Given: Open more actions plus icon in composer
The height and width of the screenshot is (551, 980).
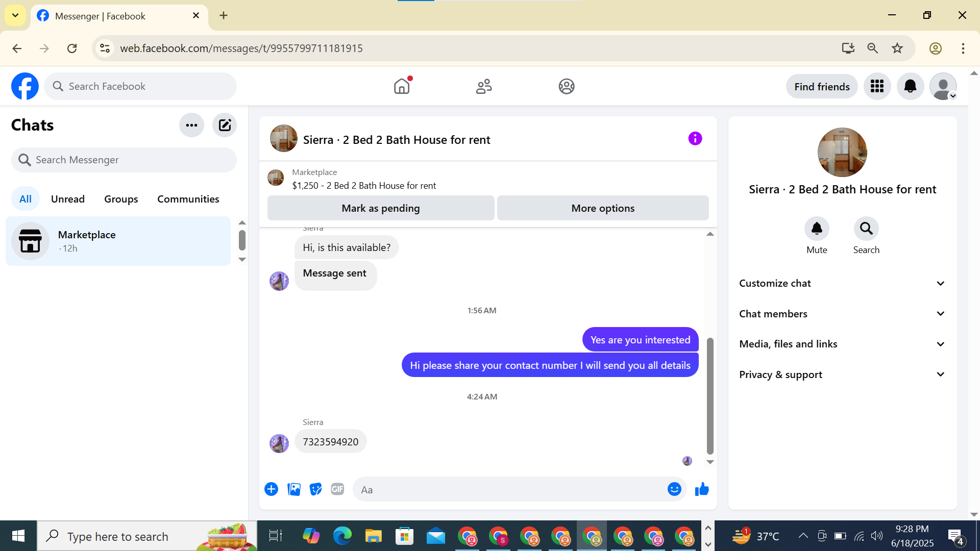Looking at the screenshot, I should [271, 489].
